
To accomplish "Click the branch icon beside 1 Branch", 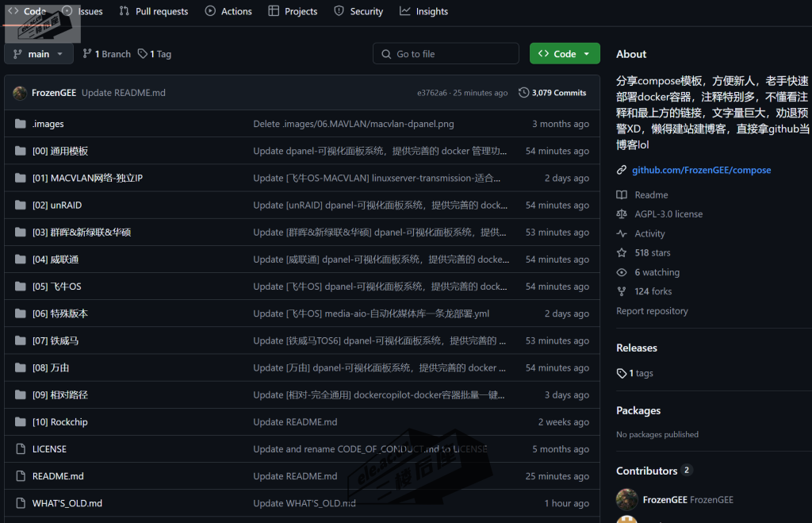I will point(87,54).
